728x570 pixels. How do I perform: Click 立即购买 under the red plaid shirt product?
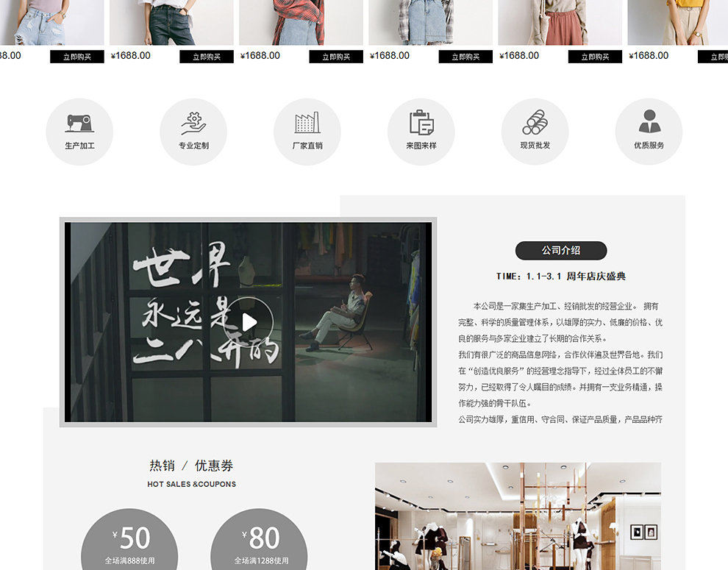click(336, 57)
